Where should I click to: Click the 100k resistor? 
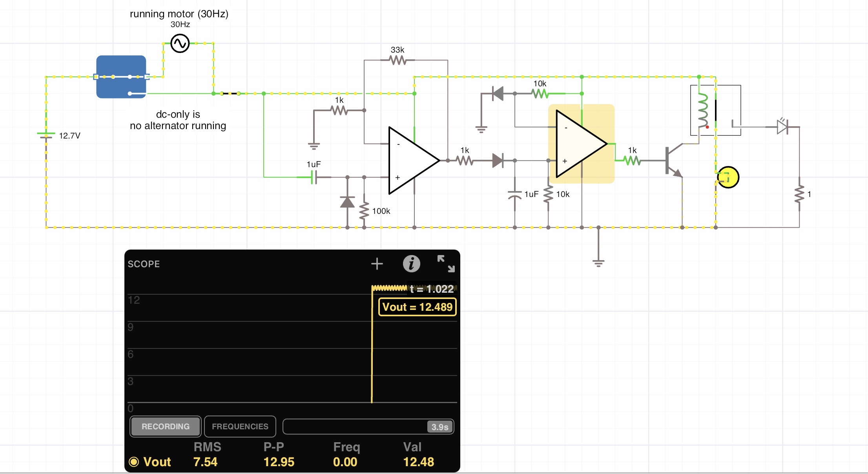coord(364,211)
